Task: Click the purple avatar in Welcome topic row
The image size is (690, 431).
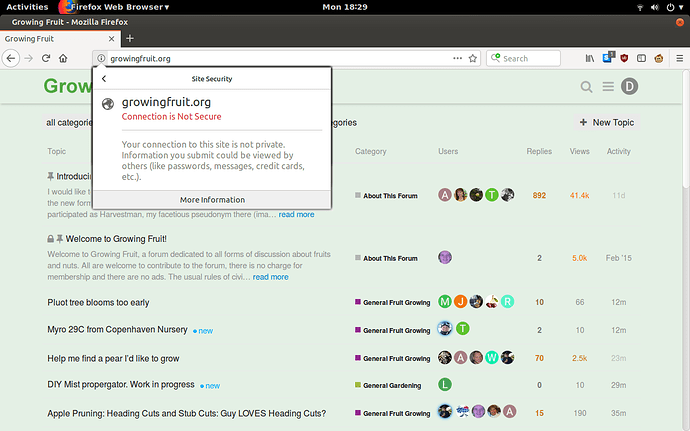Action: click(x=445, y=257)
